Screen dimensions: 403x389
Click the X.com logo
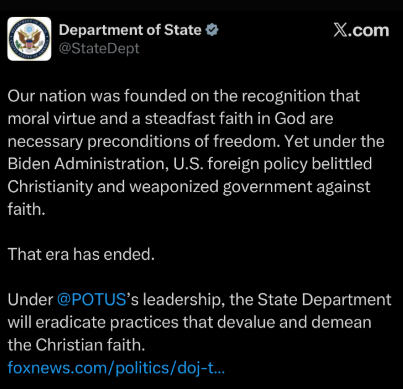pos(361,30)
